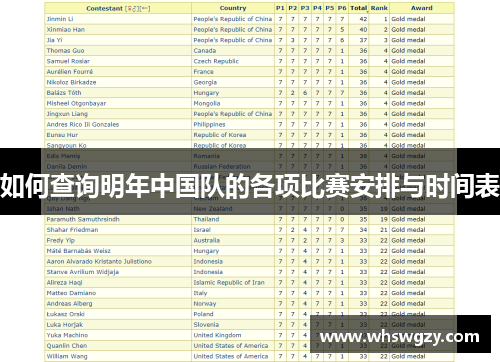Open contestant Máté Barnabás Weisz's page

click(x=78, y=251)
